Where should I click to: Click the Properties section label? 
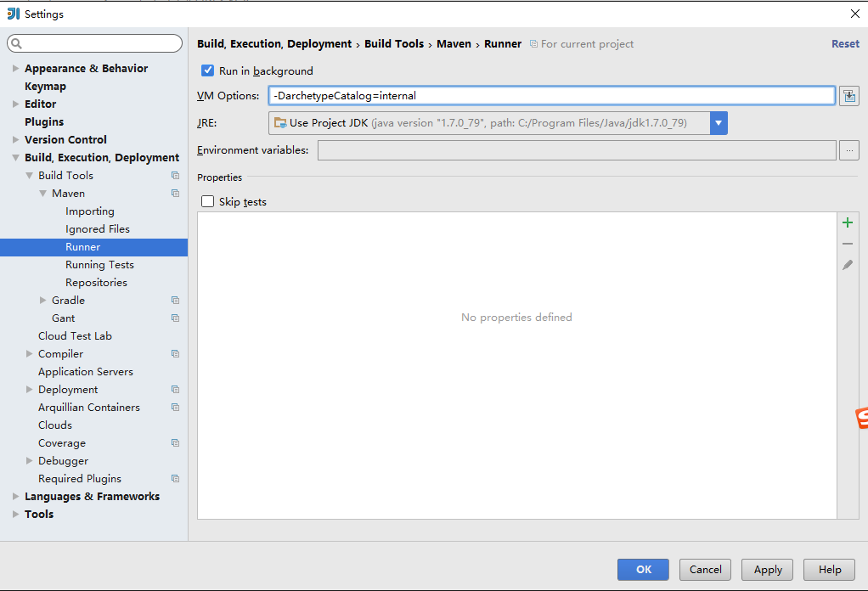click(x=220, y=177)
